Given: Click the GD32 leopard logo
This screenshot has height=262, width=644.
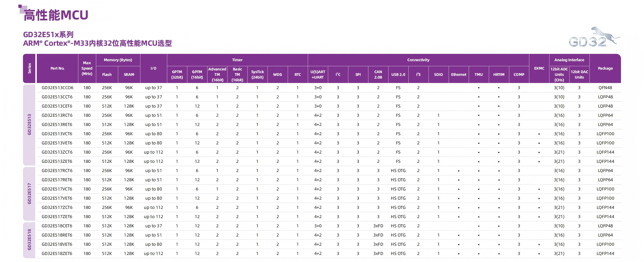Looking at the screenshot, I should coord(594,38).
